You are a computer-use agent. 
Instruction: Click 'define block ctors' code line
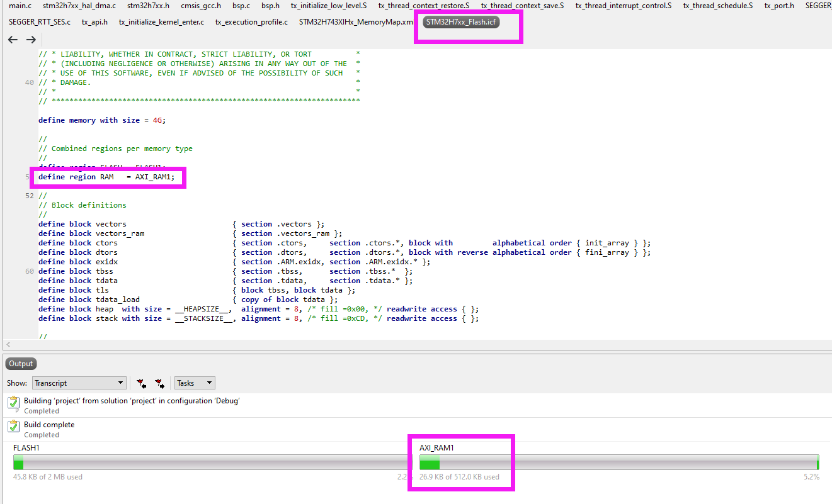[345, 243]
